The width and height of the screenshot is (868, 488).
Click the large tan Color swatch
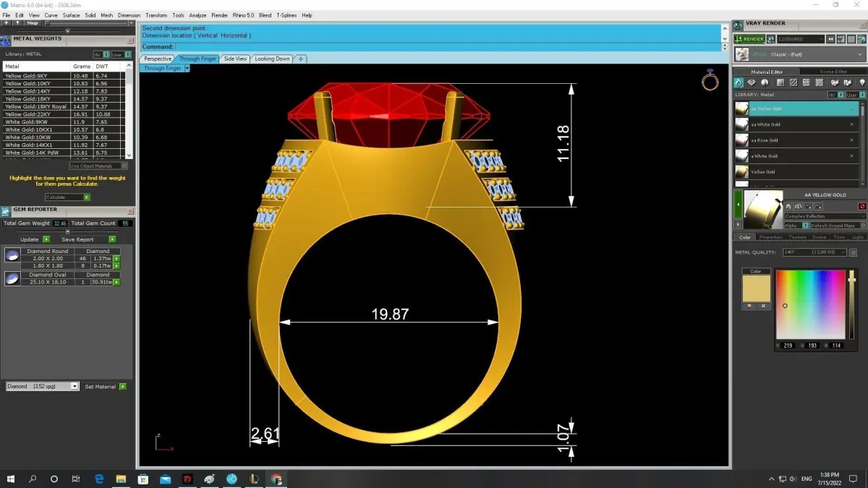point(756,288)
